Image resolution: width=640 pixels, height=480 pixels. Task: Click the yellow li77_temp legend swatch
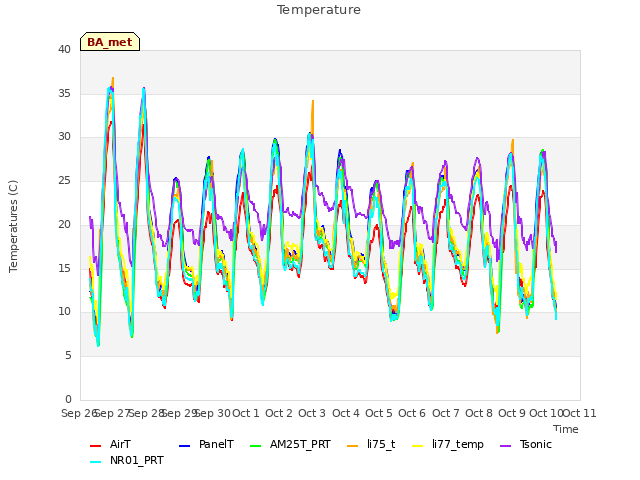pos(418,446)
